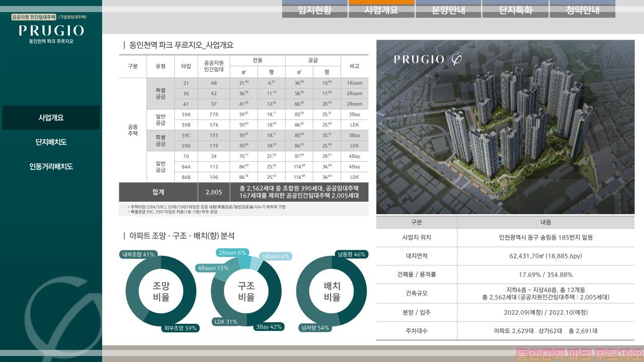Screen dimensions: 644x362
Task: Click the heading 아파트 조망 · 구조 · 배치(향) 분석
Action: coord(182,235)
